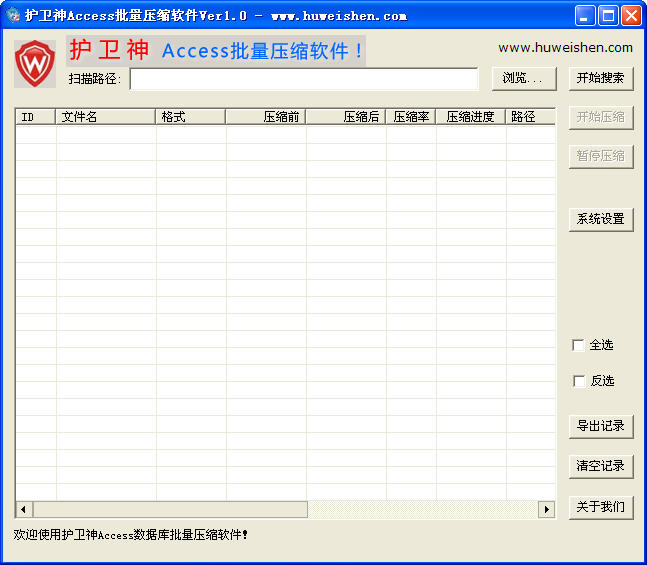Image resolution: width=647 pixels, height=565 pixels.
Task: Click the 文件名 column header
Action: (106, 117)
